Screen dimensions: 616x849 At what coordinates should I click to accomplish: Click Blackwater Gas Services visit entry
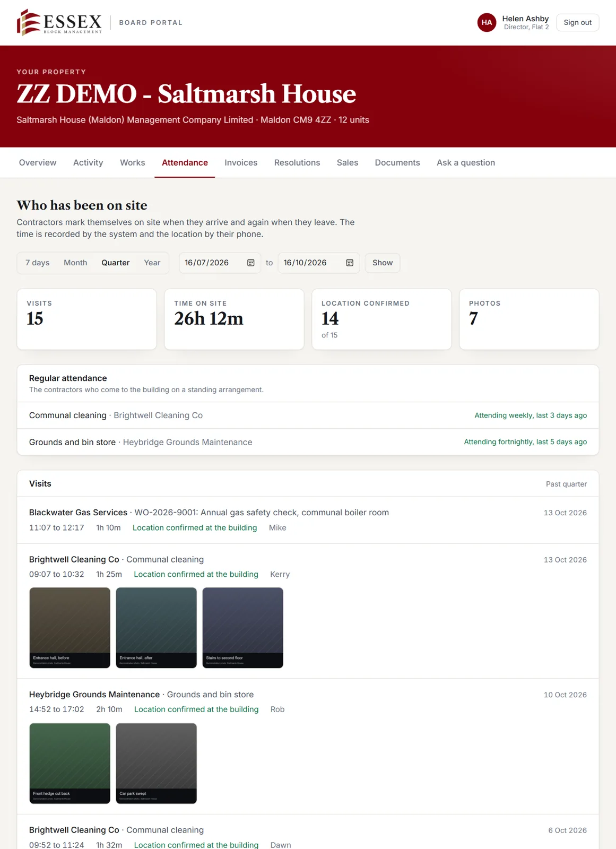point(308,520)
